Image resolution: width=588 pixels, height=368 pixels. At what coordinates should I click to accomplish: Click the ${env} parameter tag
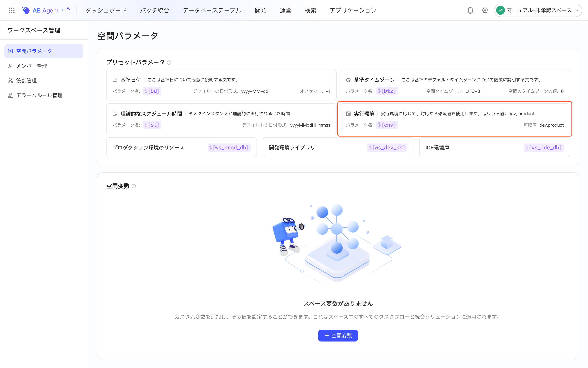click(x=387, y=125)
